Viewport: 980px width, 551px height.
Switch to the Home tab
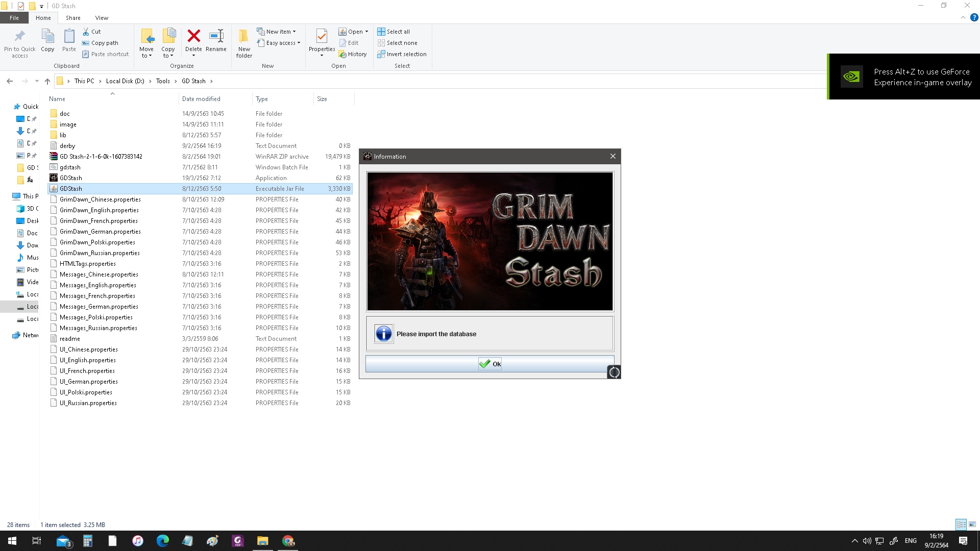coord(43,18)
